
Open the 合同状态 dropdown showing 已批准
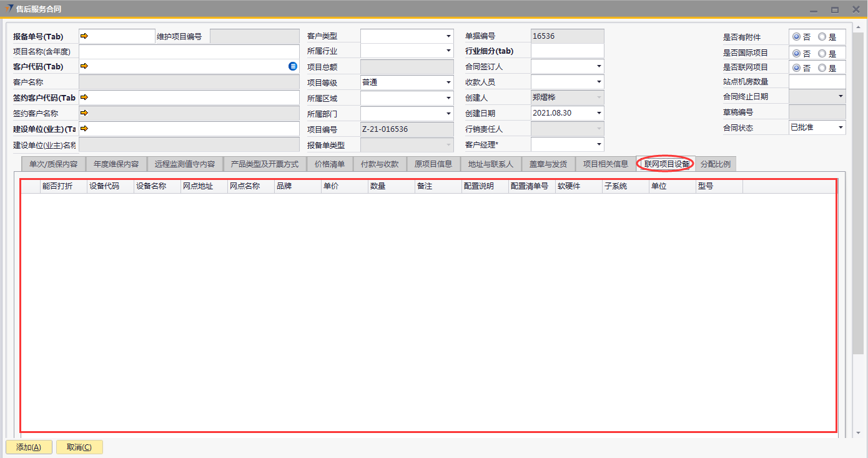pos(840,127)
